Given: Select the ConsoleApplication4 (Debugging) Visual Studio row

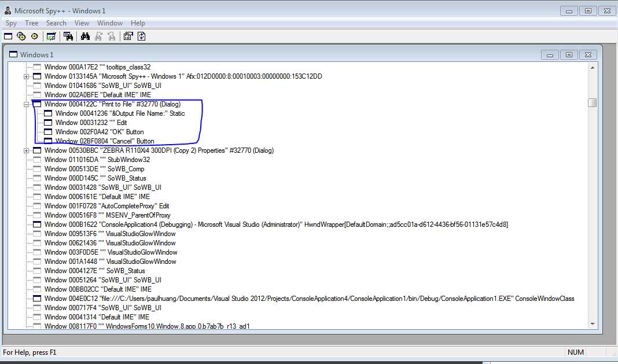Looking at the screenshot, I should [x=276, y=225].
